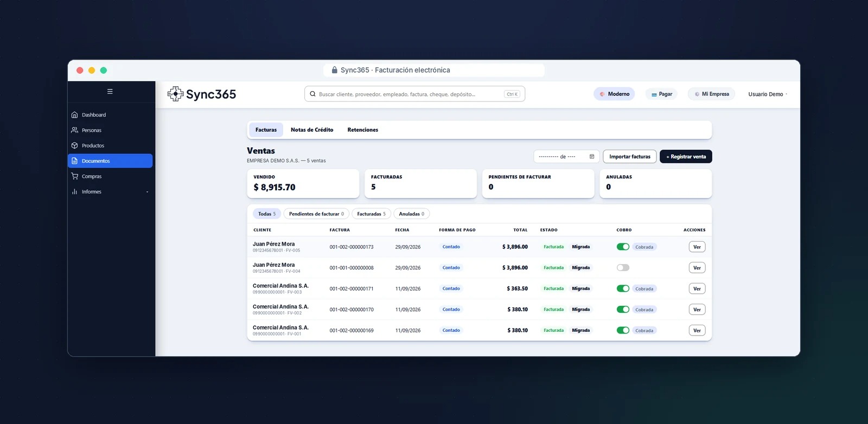Screen dimensions: 868x424
Task: Select Documentos in the sidebar
Action: pos(110,161)
